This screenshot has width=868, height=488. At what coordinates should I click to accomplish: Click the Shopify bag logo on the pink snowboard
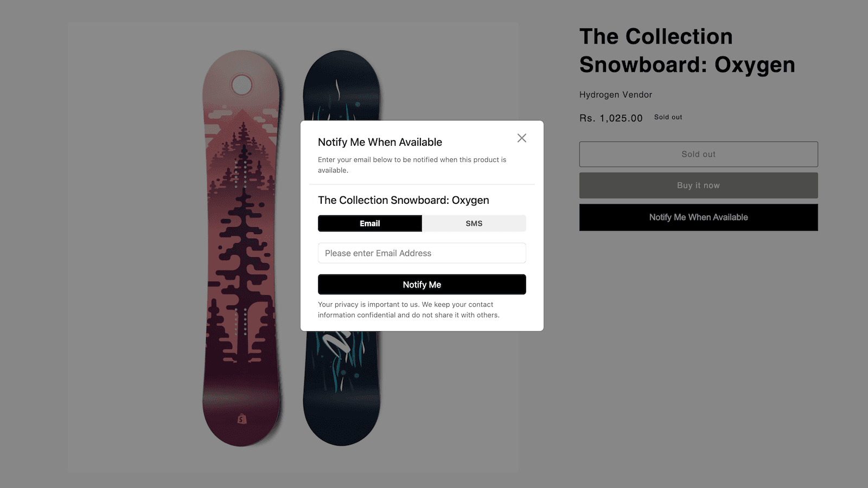(x=241, y=419)
